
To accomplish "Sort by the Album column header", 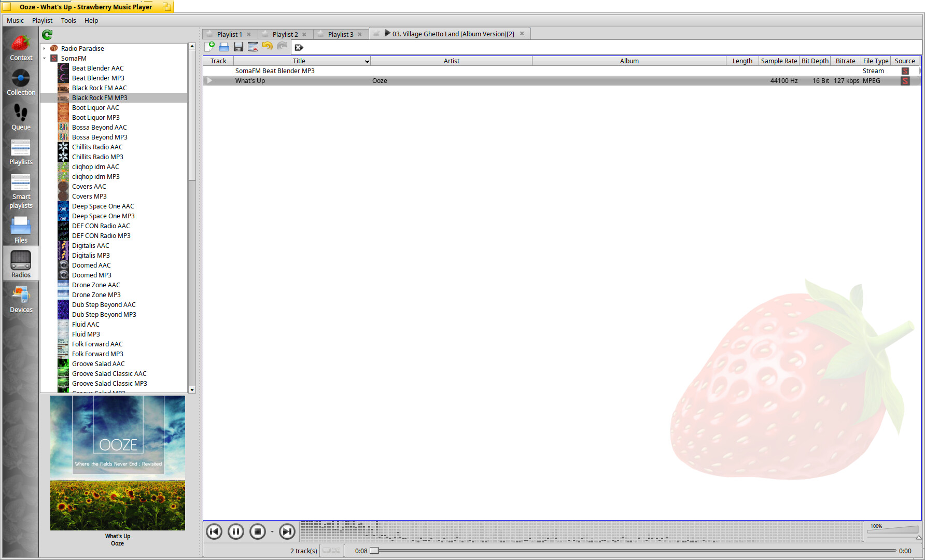I will 629,61.
